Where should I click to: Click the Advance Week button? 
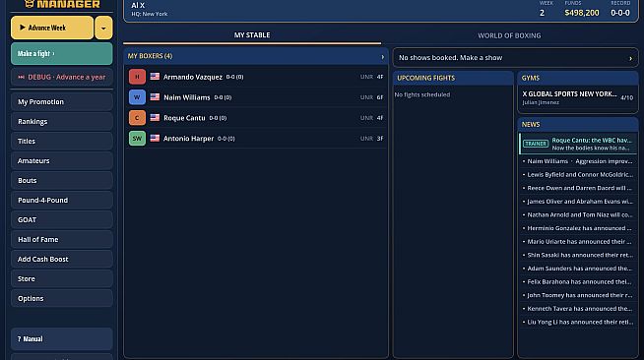point(52,28)
